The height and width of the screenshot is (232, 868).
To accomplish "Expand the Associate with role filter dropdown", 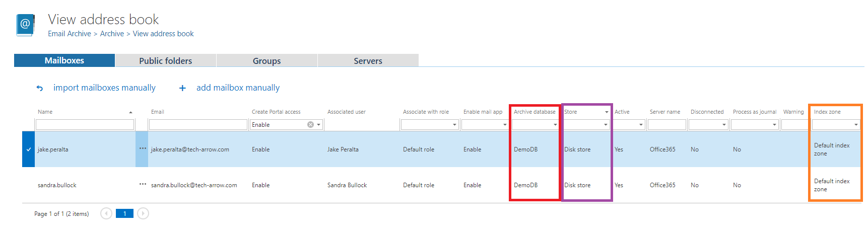I will tap(454, 125).
